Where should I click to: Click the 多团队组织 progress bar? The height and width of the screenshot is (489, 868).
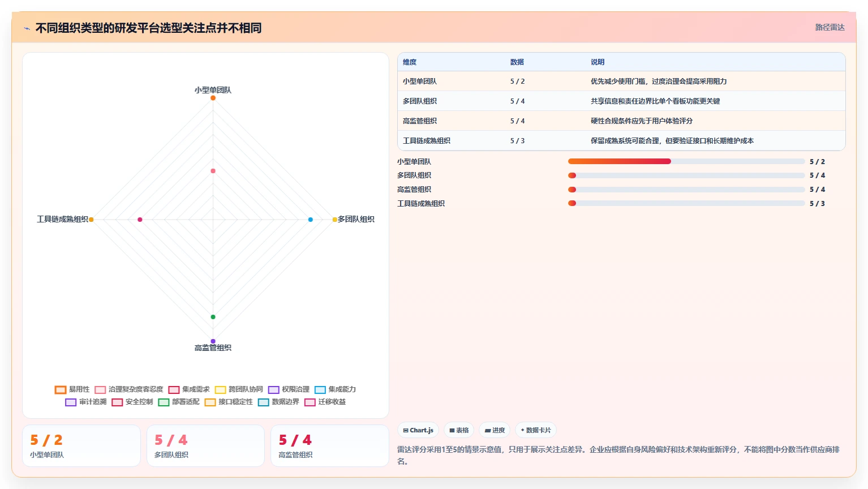click(x=686, y=175)
